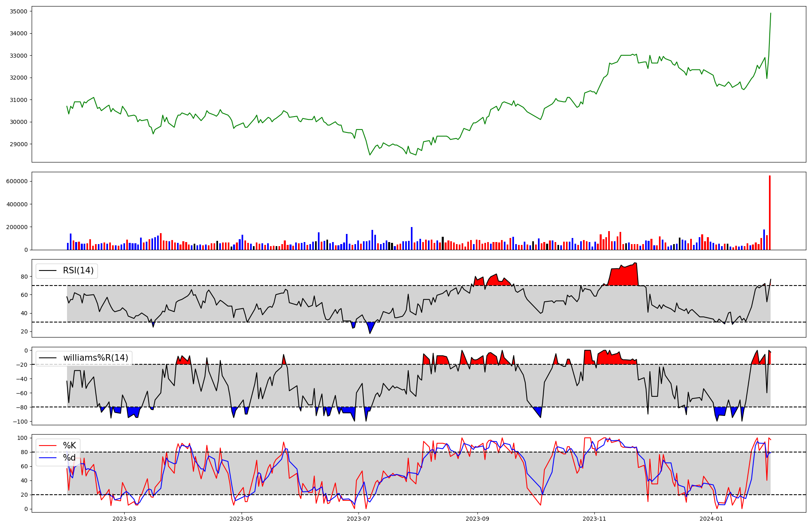Click the red %K legend line
This screenshot has width=812, height=528.
click(x=48, y=446)
